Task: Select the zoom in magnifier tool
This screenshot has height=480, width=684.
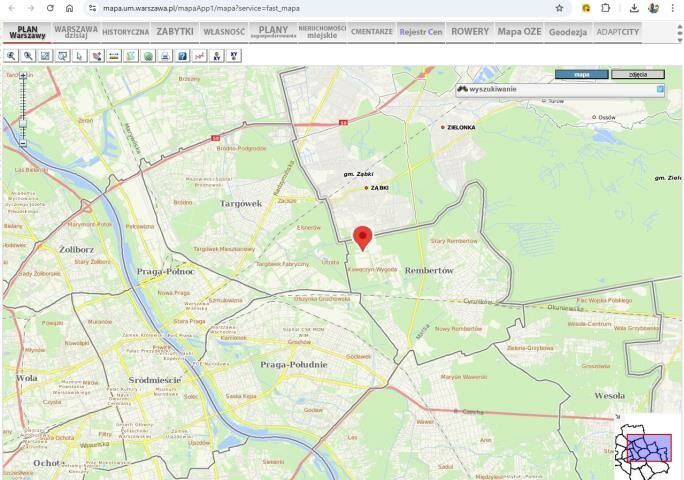Action: [x=11, y=56]
